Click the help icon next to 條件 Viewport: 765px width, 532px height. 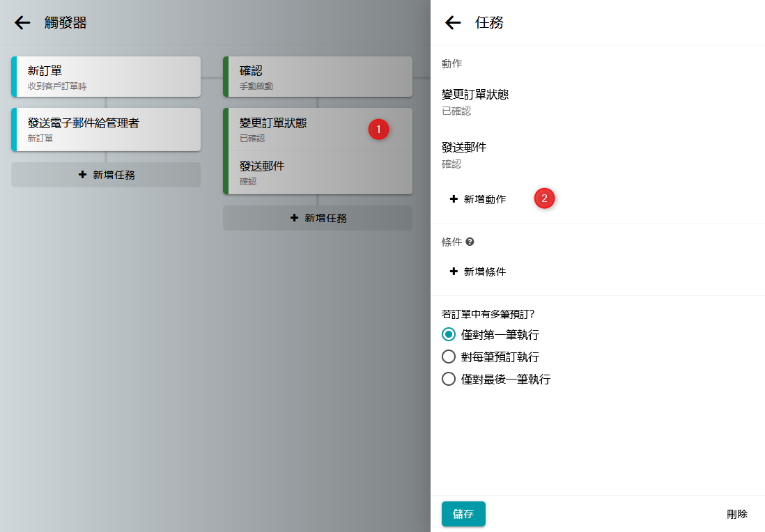[470, 242]
